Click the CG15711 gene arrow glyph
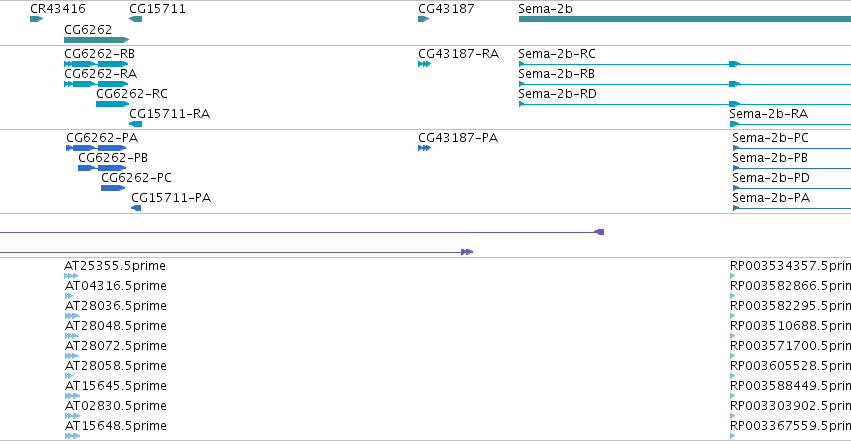The height and width of the screenshot is (441, 851). (136, 19)
